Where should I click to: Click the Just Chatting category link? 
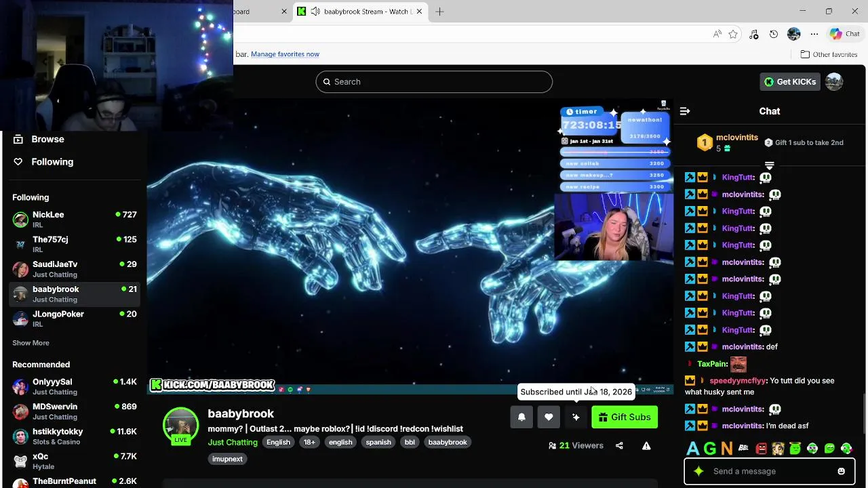pyautogui.click(x=233, y=442)
